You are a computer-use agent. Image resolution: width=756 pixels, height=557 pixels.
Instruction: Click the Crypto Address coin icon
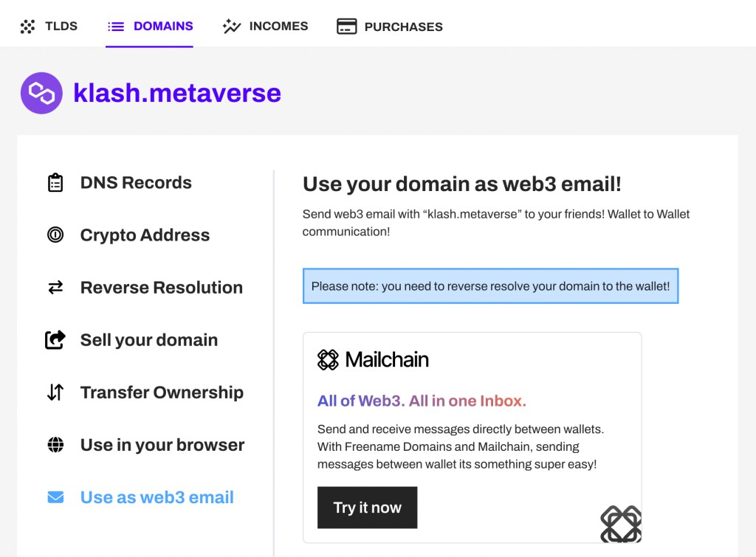[55, 235]
